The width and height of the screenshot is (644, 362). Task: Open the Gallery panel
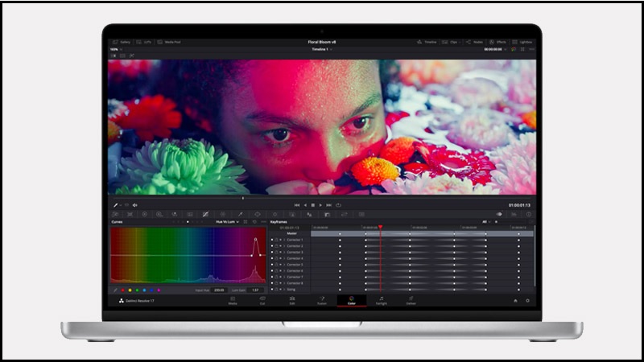click(122, 43)
